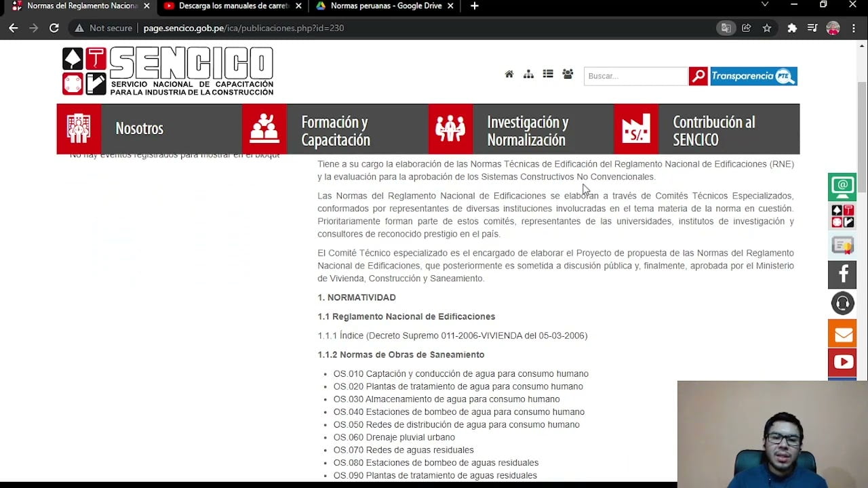Reload the page
The height and width of the screenshot is (488, 868).
(x=54, y=28)
